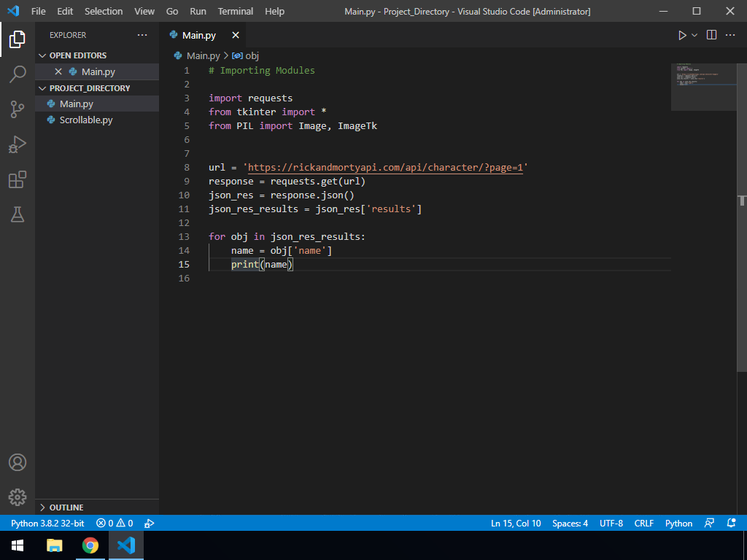747x560 pixels.
Task: Run Python file with play button
Action: [682, 35]
